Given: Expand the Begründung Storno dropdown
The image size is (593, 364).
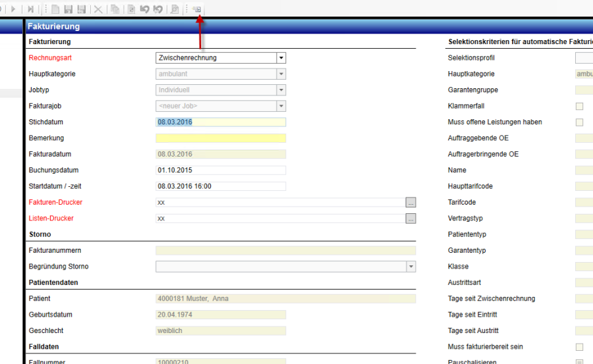Looking at the screenshot, I should [411, 267].
